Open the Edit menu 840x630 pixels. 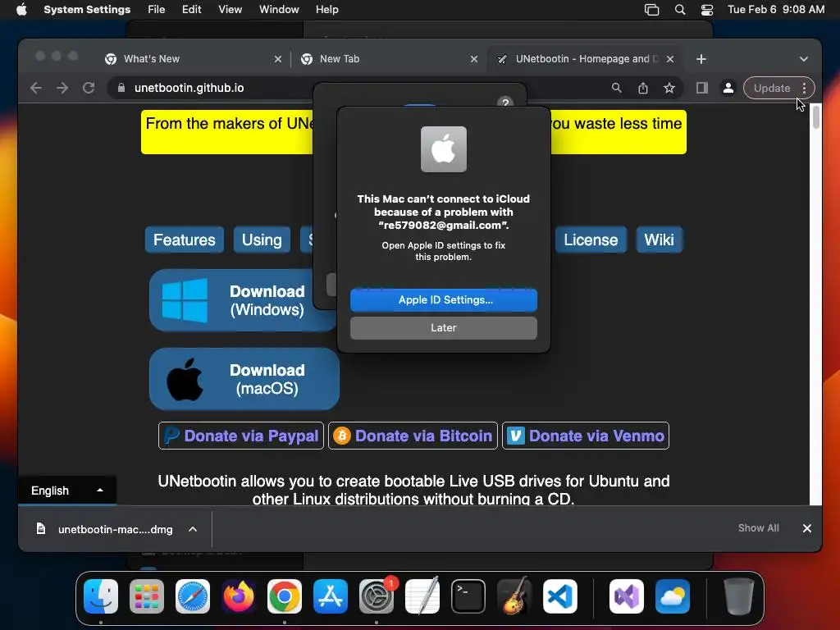(191, 10)
